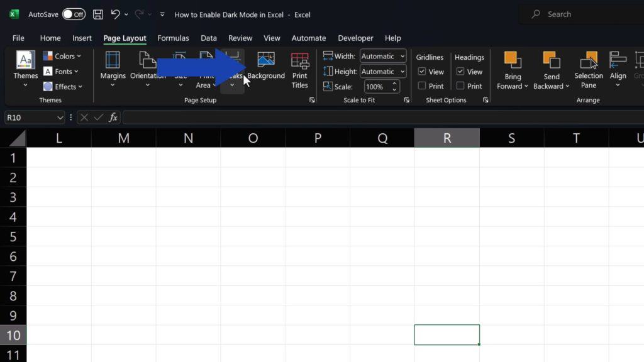Click the Redo arrow icon
644x362 pixels.
tap(139, 14)
